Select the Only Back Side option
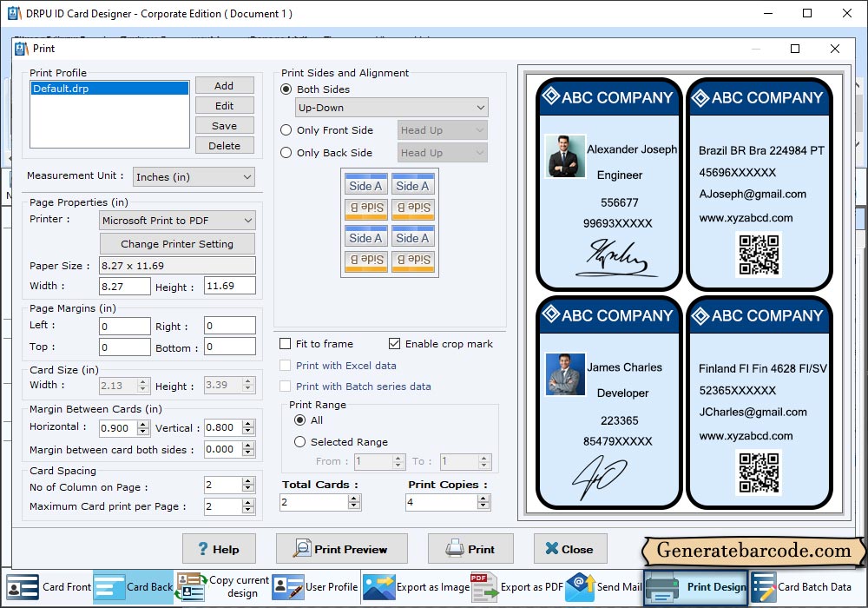868x608 pixels. click(x=286, y=153)
